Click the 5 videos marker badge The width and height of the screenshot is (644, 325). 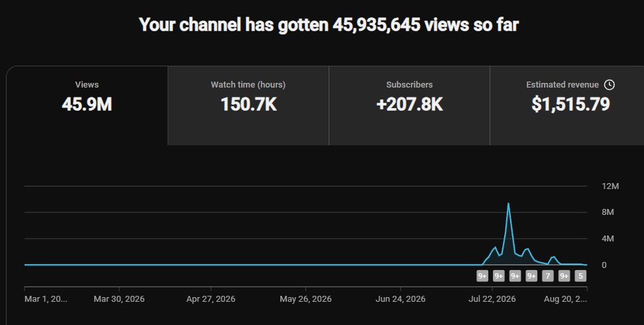click(x=581, y=276)
